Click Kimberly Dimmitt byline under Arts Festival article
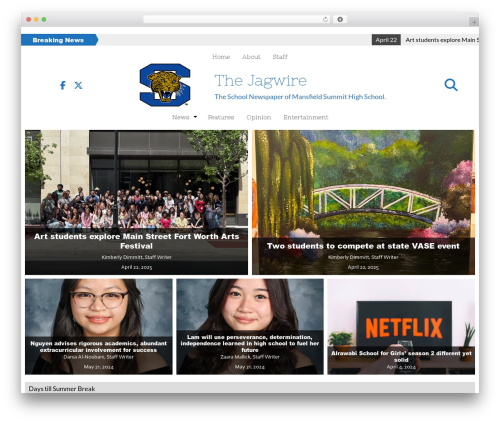Image resolution: width=500 pixels, height=423 pixels. (136, 257)
